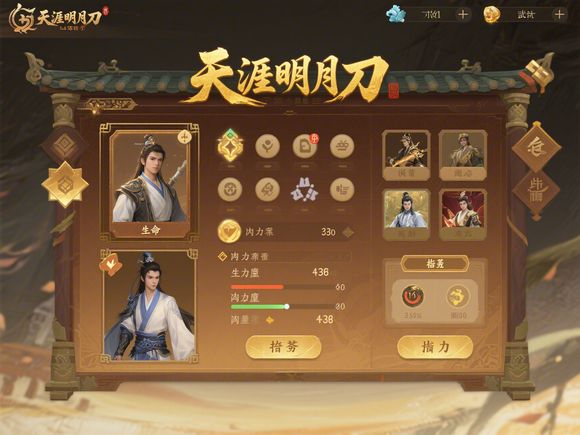
Task: Add gold coins using the plus button
Action: pyautogui.click(x=560, y=14)
